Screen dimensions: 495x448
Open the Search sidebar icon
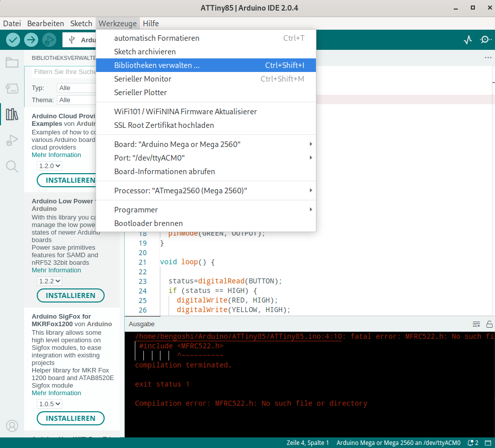pos(12,166)
